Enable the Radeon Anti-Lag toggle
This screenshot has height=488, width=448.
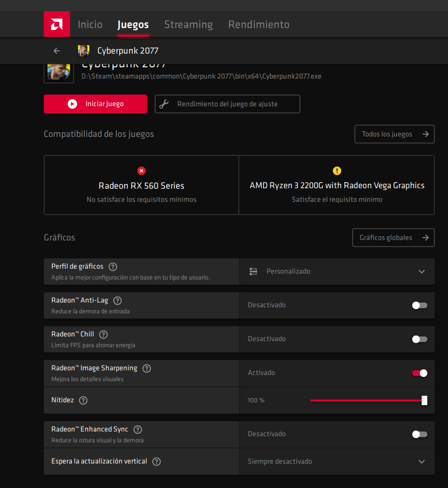(419, 305)
